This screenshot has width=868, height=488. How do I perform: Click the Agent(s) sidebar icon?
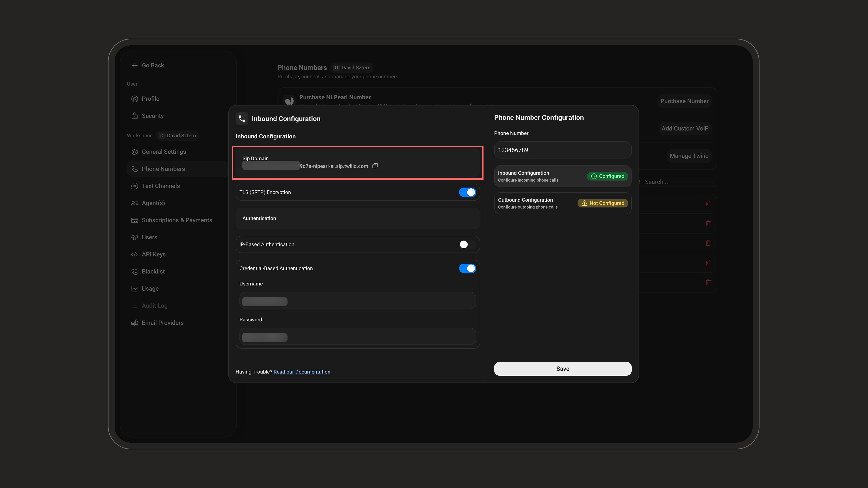click(x=134, y=203)
